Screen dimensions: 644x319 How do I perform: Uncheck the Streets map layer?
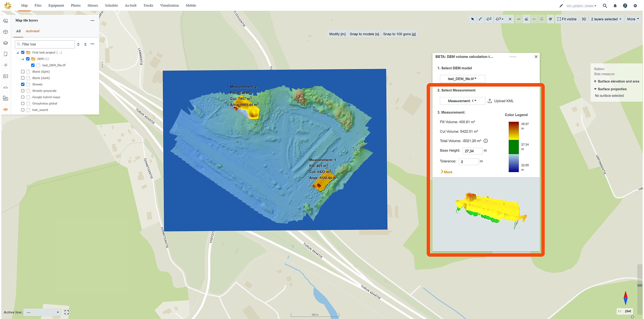pyautogui.click(x=23, y=84)
